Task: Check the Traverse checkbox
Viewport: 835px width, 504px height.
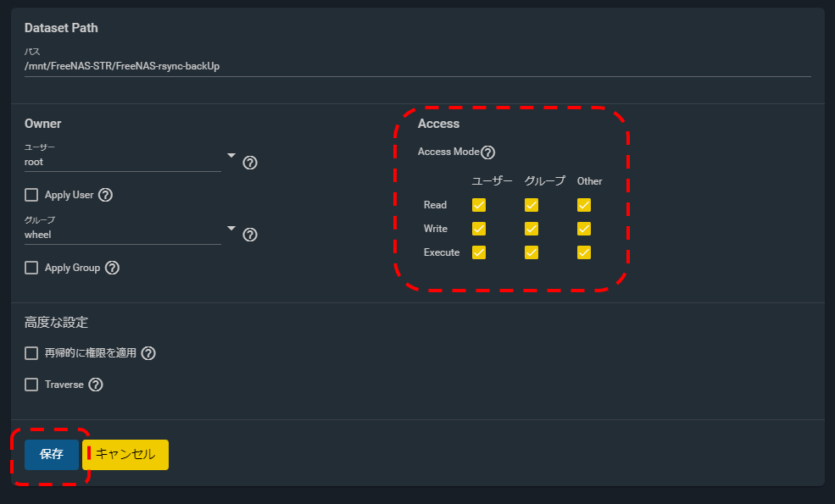Action: [31, 385]
